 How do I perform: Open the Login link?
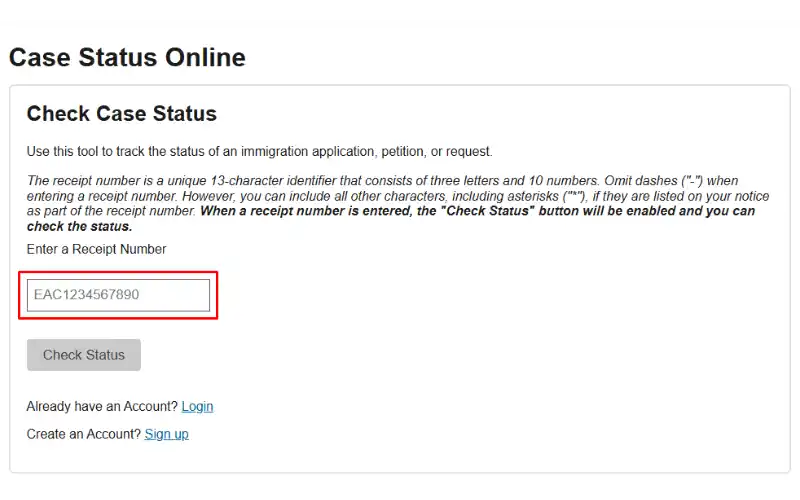click(x=197, y=406)
